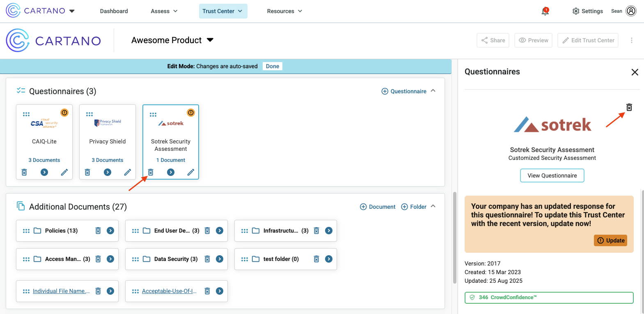Click 3 Documents link under Privacy Shield
The height and width of the screenshot is (314, 644).
(x=108, y=160)
